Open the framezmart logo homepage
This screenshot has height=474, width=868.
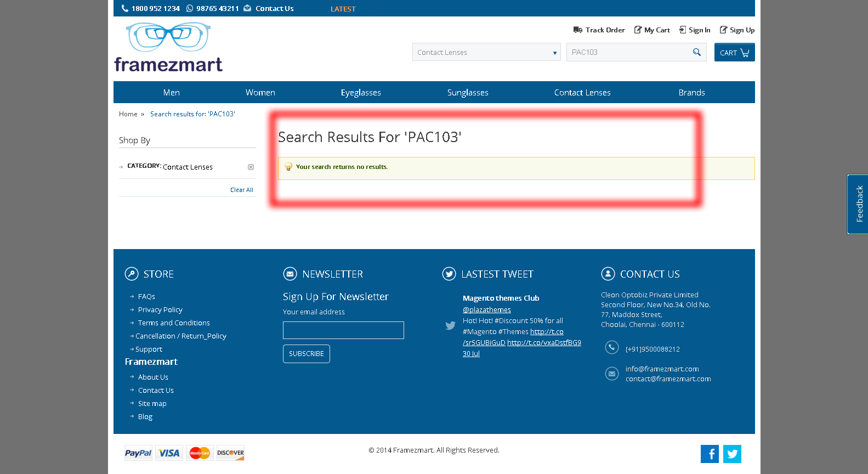point(168,47)
